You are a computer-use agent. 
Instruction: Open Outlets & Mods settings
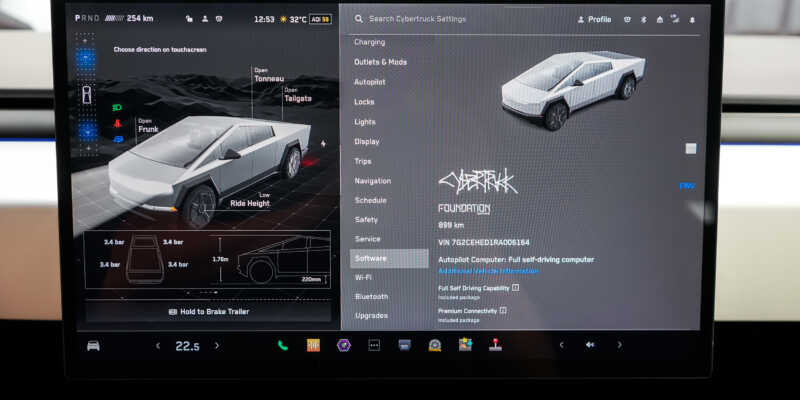pos(381,62)
